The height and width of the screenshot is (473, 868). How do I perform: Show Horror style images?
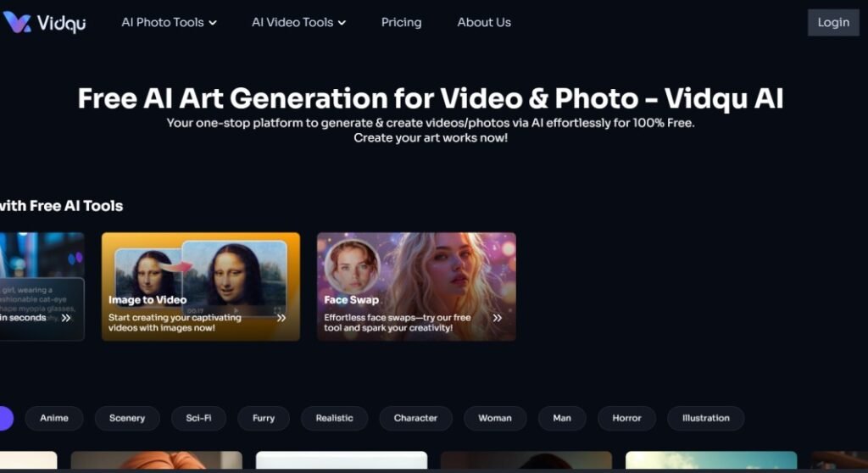coord(626,418)
